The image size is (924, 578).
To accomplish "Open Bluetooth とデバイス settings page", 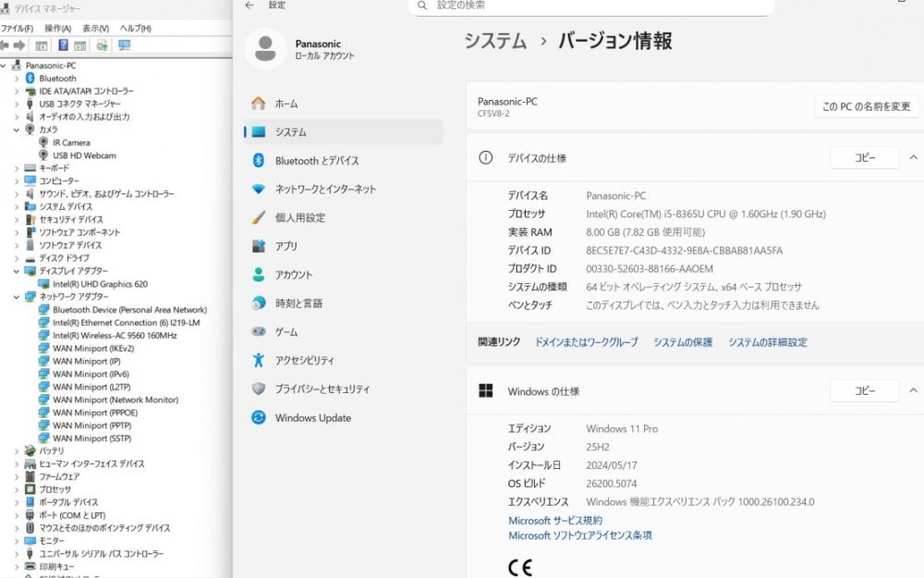I will (x=316, y=161).
